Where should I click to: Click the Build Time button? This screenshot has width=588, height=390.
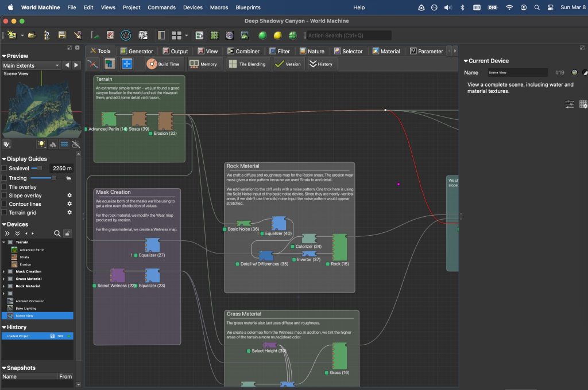pyautogui.click(x=163, y=64)
